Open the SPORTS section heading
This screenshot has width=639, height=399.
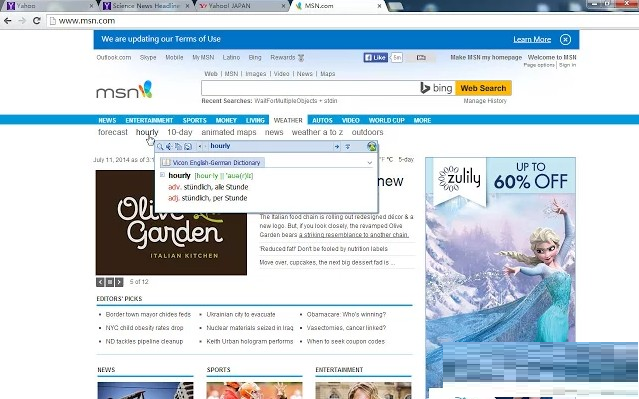coord(218,370)
